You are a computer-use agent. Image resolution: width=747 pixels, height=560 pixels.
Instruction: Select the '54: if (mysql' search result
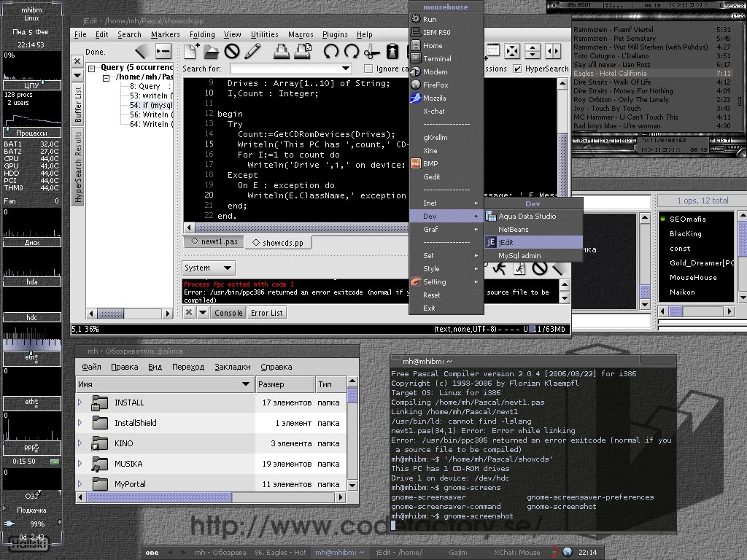point(151,105)
